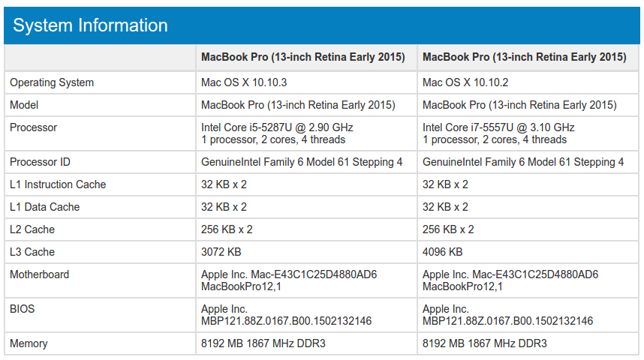
Task: Click the Model value in the 10.10.3 column
Action: tap(298, 105)
